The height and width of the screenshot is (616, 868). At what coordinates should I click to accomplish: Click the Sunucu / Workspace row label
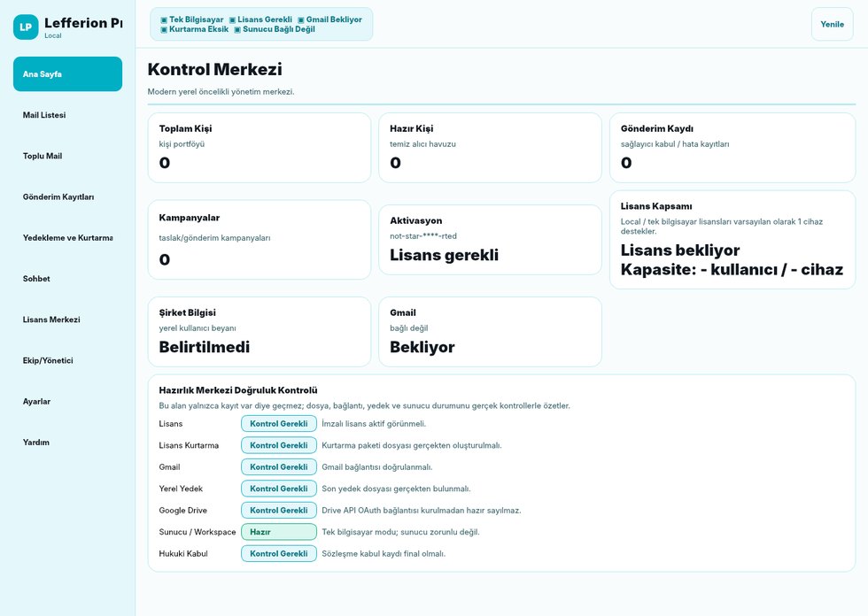click(x=197, y=532)
